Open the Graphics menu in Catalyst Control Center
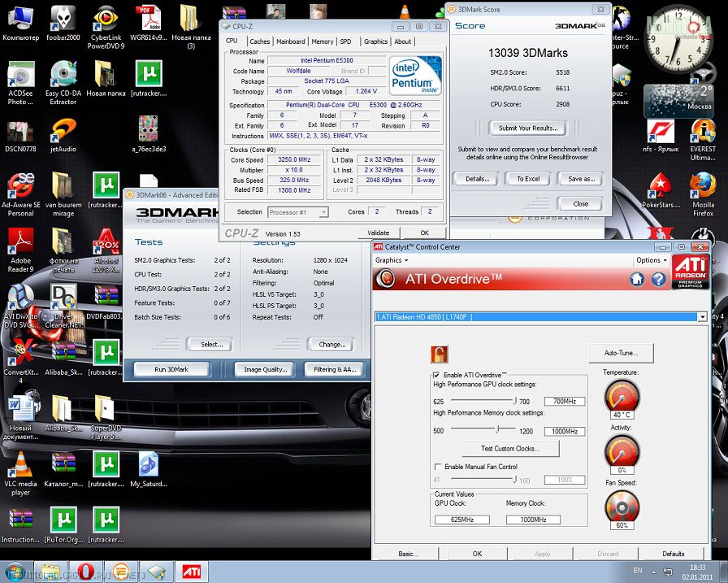728x583 pixels. pos(392,260)
